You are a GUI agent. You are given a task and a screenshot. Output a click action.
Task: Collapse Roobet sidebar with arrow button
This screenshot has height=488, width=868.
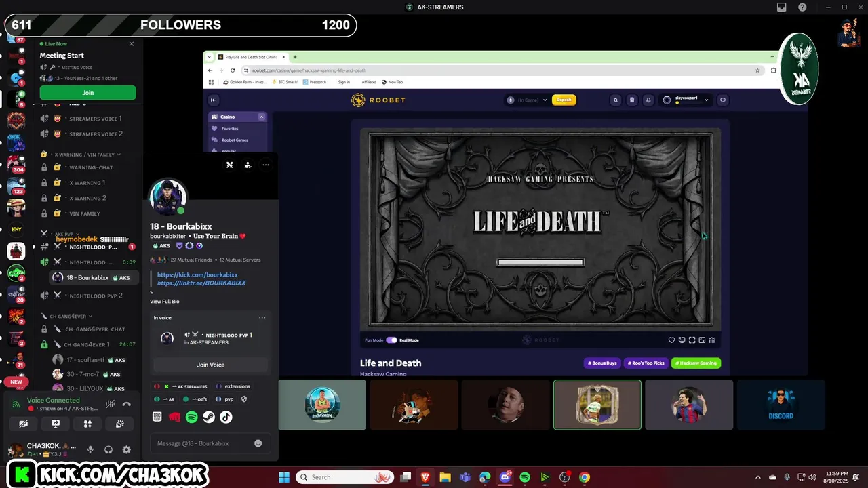point(214,100)
